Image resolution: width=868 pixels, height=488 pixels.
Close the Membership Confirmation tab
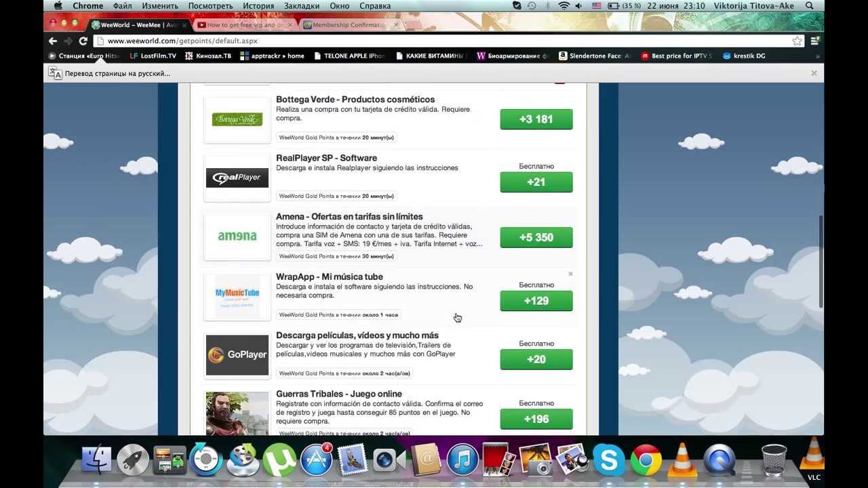pos(396,25)
